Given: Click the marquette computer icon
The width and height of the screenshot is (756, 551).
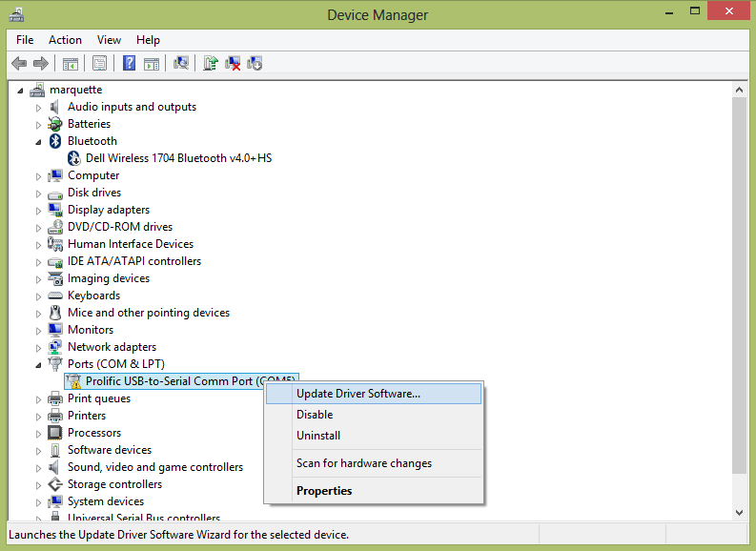Looking at the screenshot, I should [37, 90].
